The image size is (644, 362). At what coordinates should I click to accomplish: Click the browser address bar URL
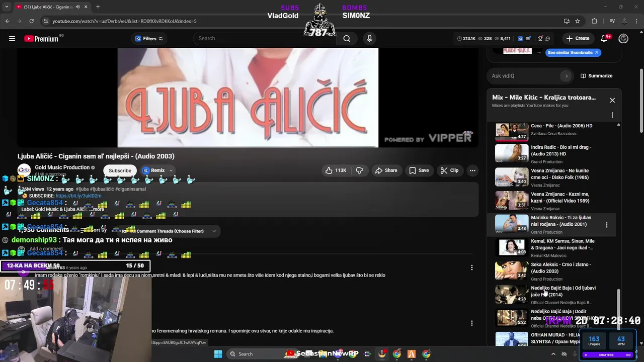tap(124, 21)
